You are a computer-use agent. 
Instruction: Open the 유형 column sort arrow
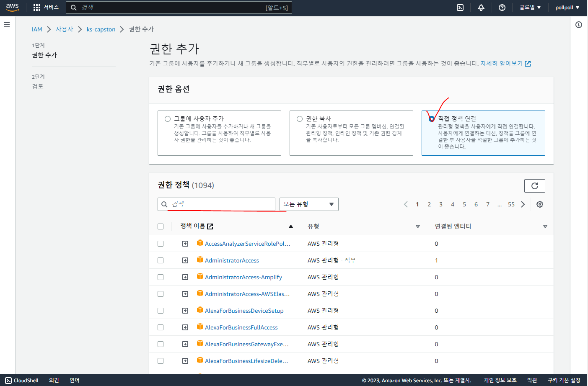pos(418,226)
